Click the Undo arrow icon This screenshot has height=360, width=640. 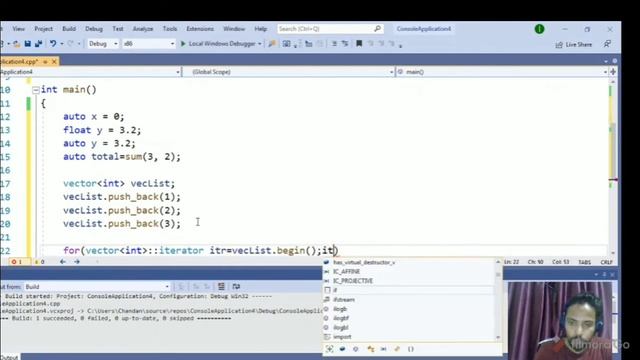tap(53, 44)
